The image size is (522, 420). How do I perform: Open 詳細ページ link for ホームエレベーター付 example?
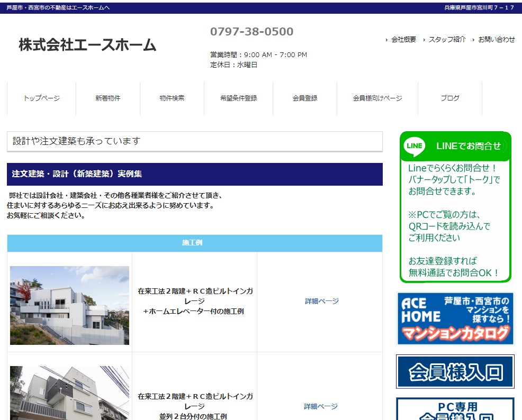click(321, 302)
